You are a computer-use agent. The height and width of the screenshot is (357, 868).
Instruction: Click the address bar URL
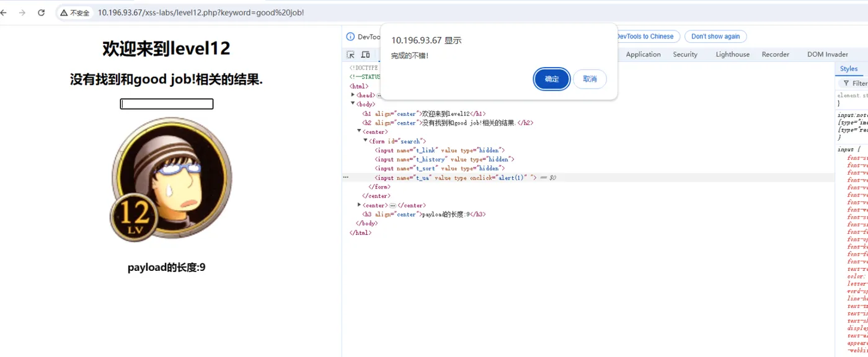[201, 12]
